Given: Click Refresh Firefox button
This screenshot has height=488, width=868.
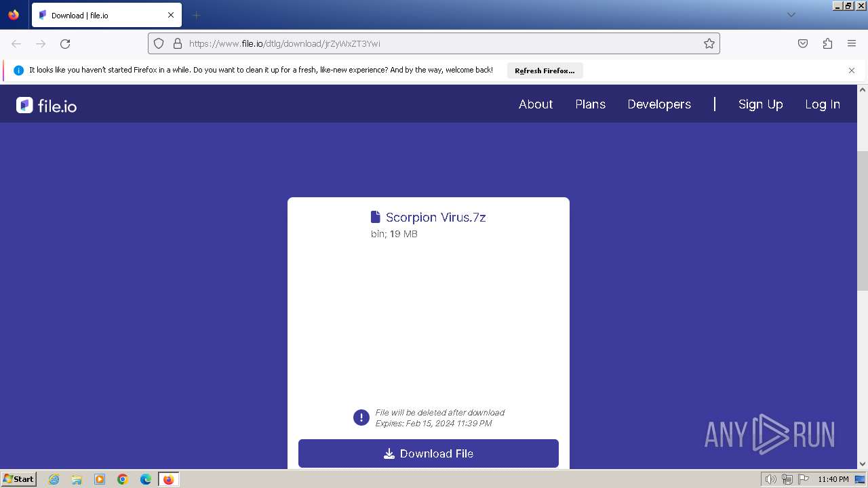Looking at the screenshot, I should click(x=545, y=70).
